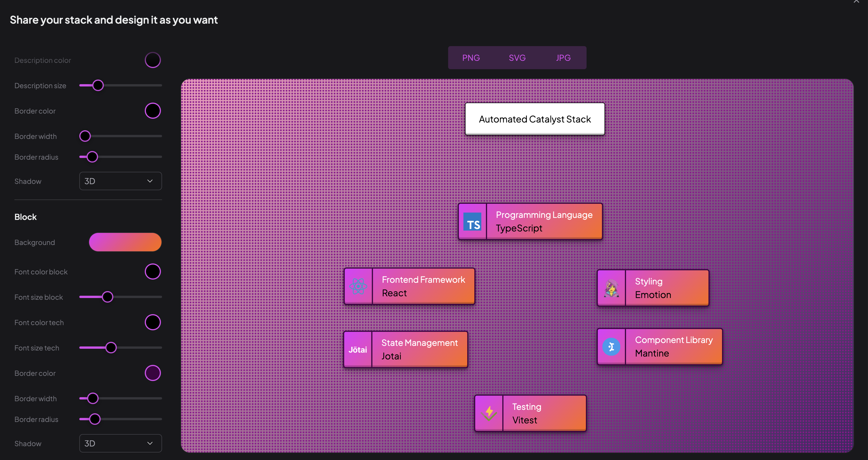Click the Emotion icon on the Styling block
This screenshot has width=868, height=460.
(x=612, y=288)
